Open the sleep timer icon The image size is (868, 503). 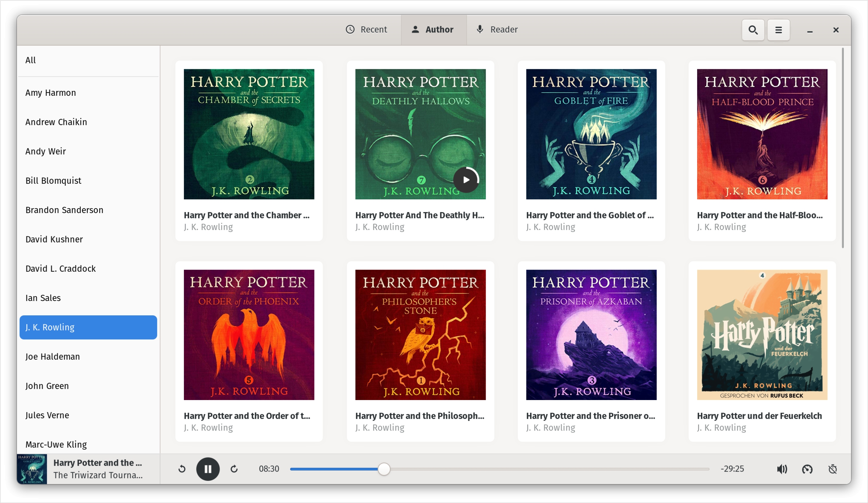833,469
